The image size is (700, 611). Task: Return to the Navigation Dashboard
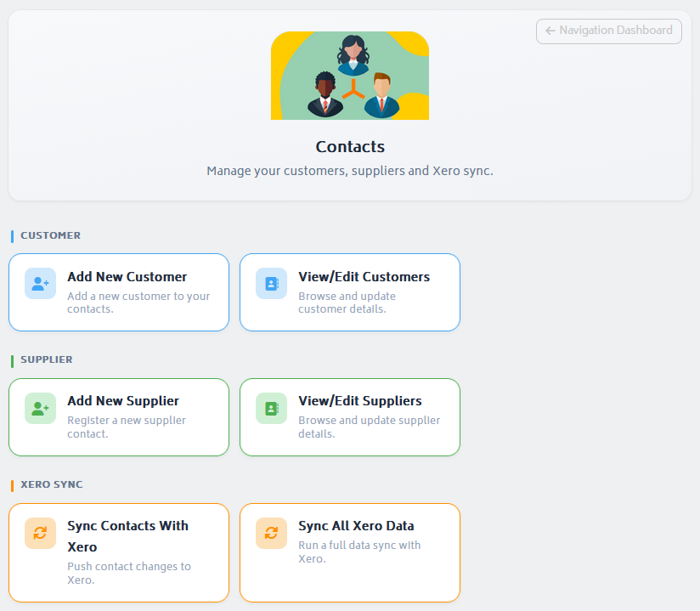(608, 31)
